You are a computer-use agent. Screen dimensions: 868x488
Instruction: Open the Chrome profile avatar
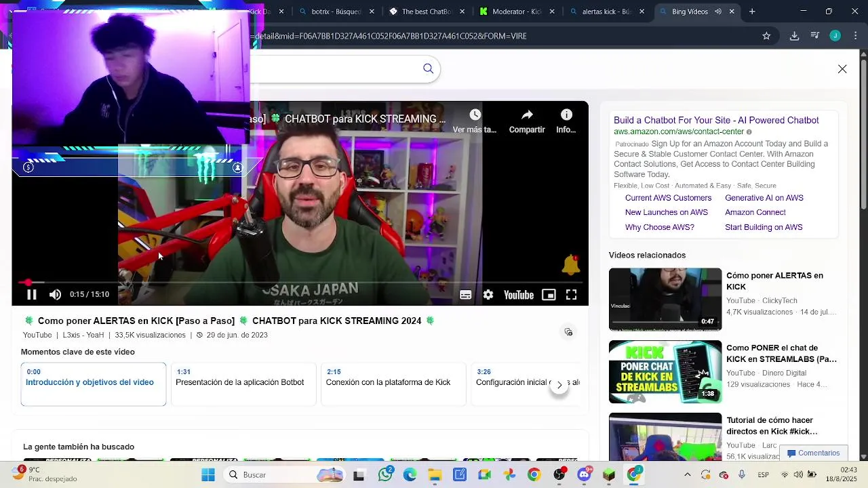pos(835,36)
